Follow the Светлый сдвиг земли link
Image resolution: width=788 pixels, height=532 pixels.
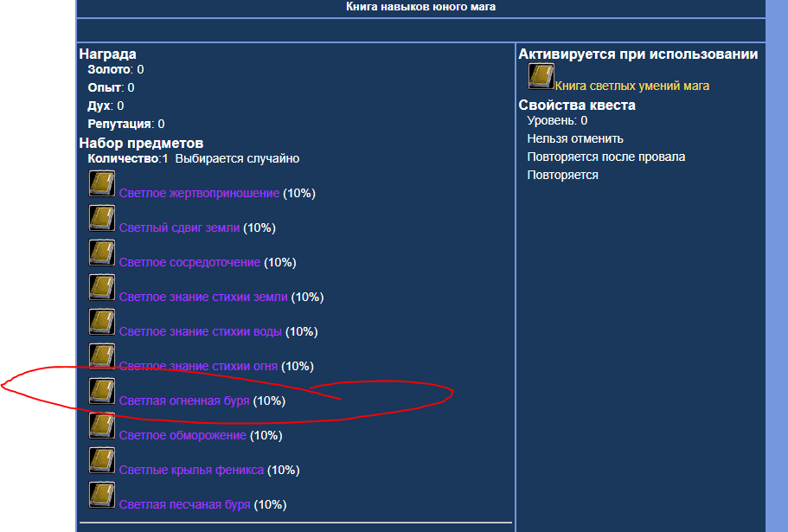pyautogui.click(x=179, y=228)
